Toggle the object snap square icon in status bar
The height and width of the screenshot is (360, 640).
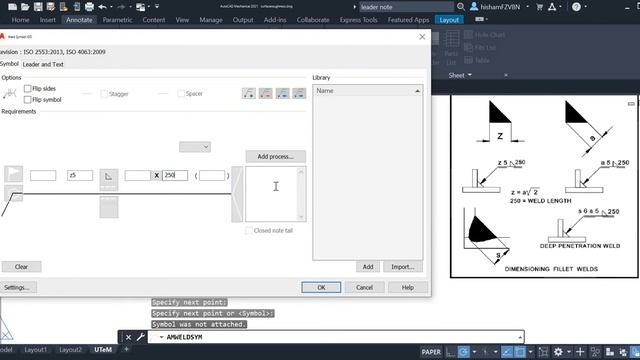(x=520, y=352)
